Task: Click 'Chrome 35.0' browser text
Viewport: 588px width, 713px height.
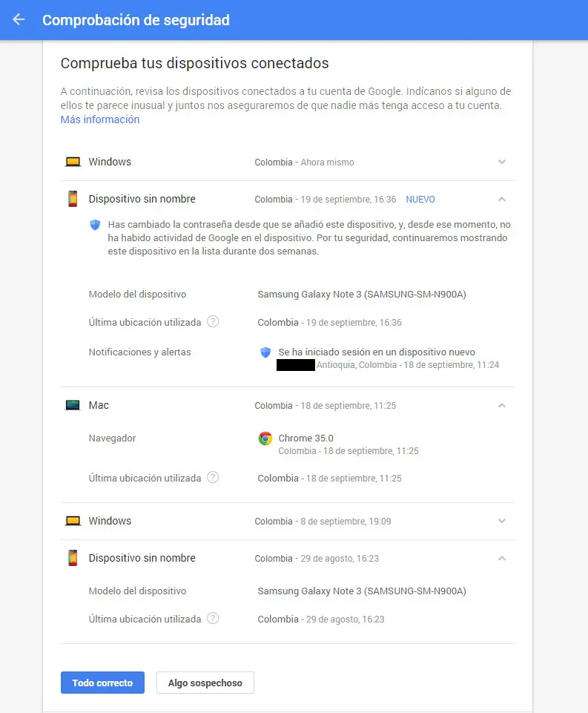Action: 305,438
